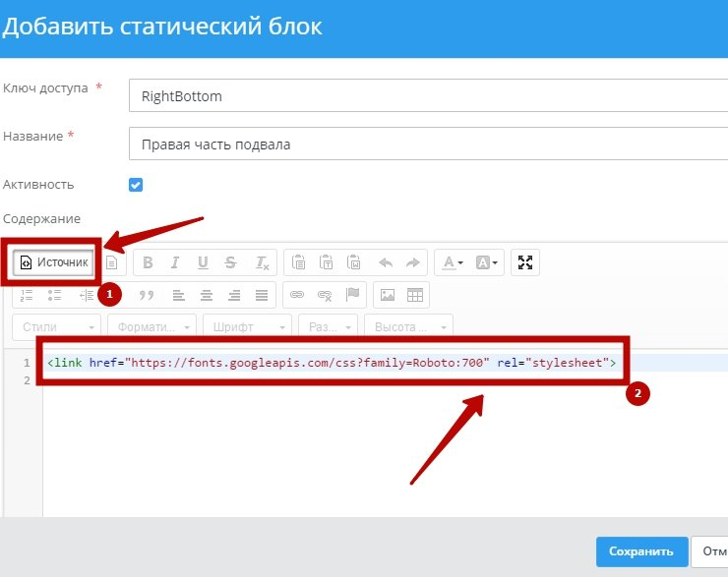
Task: Open the text color picker
Action: (452, 262)
